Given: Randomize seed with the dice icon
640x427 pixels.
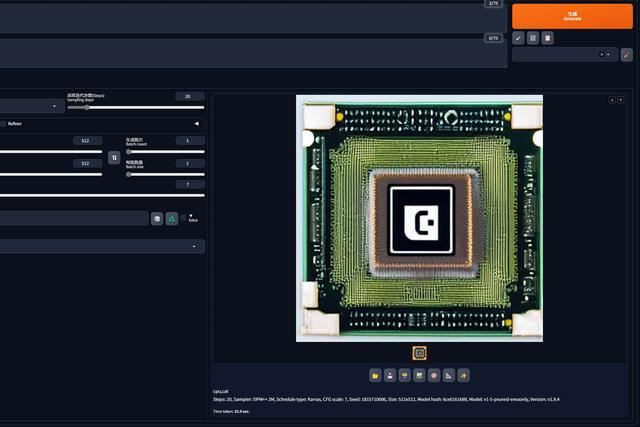Looking at the screenshot, I should tap(157, 218).
